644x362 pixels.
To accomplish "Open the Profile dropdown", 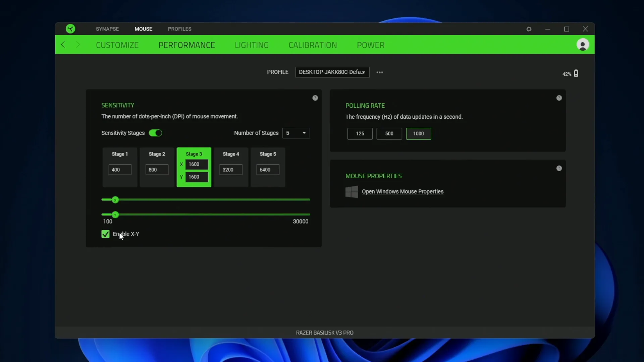I will 332,72.
